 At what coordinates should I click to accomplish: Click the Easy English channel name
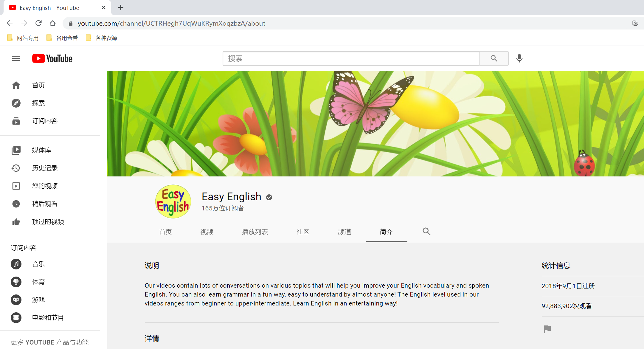pyautogui.click(x=232, y=197)
